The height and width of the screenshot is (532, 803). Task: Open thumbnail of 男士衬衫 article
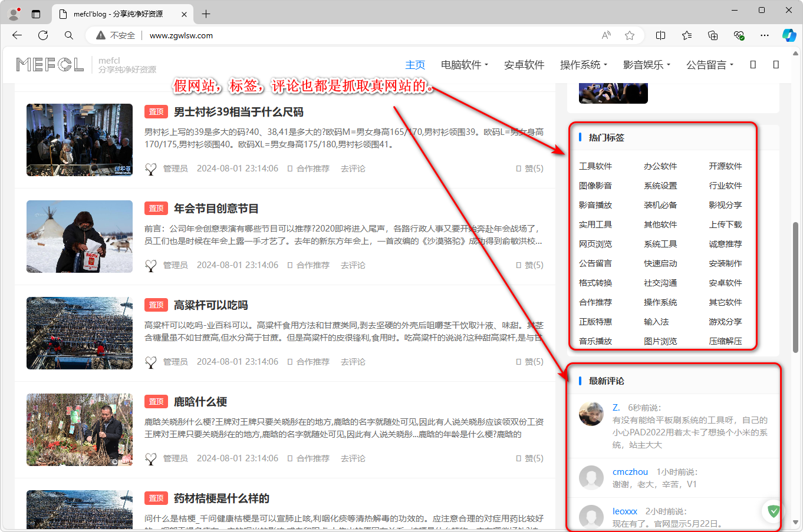(x=80, y=140)
